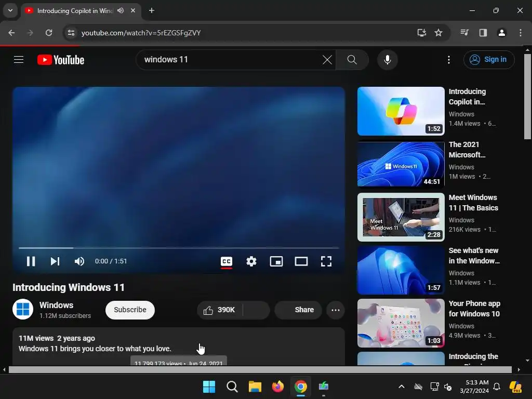Like the video with 390K thumbs up
The height and width of the screenshot is (399, 532).
click(220, 310)
